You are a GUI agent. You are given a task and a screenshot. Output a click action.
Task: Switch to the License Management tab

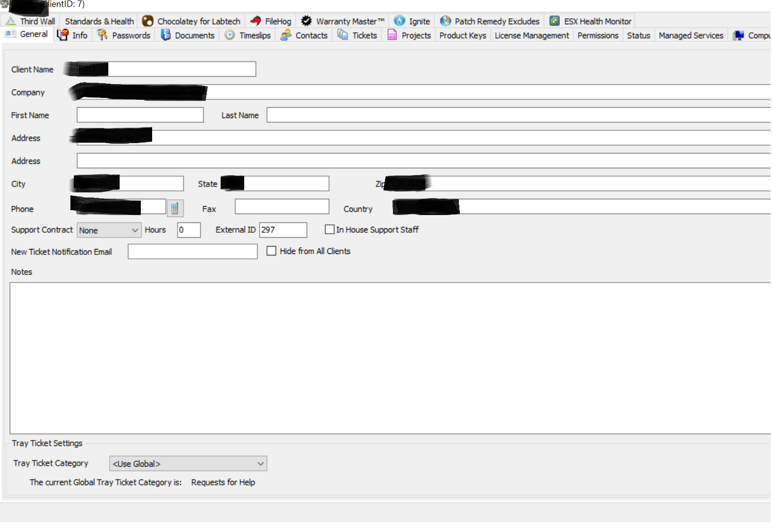(531, 35)
